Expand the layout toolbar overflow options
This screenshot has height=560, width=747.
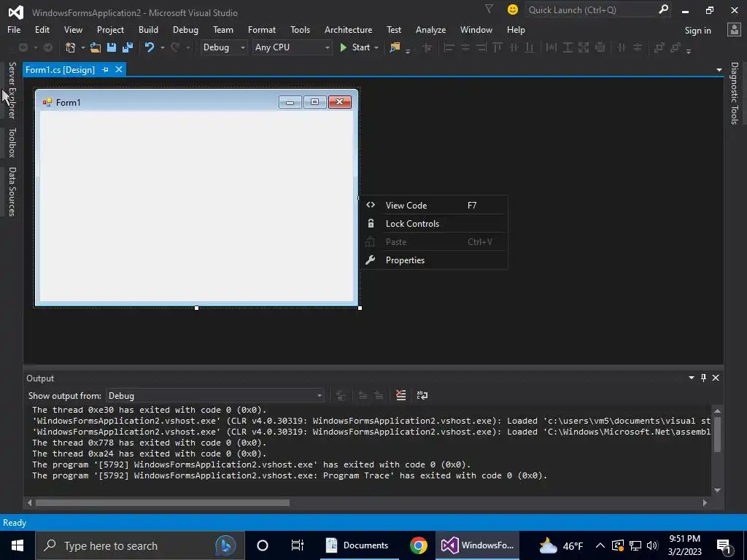click(x=689, y=51)
